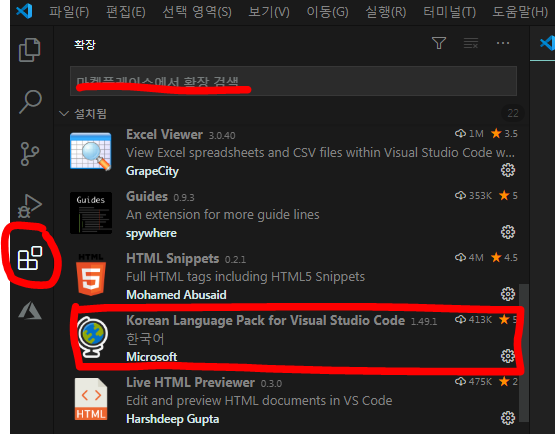
Task: Select Korean Language Pack for Visual Studio Code
Action: click(x=265, y=320)
